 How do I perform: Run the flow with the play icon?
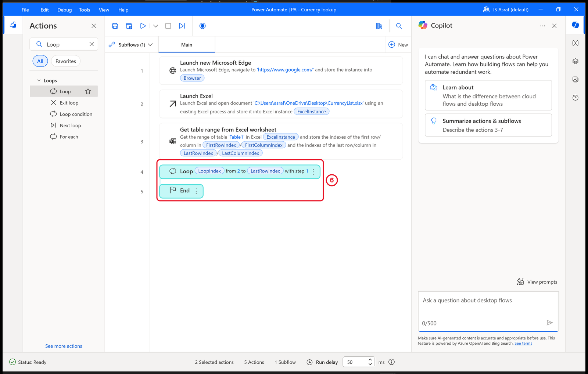(143, 26)
